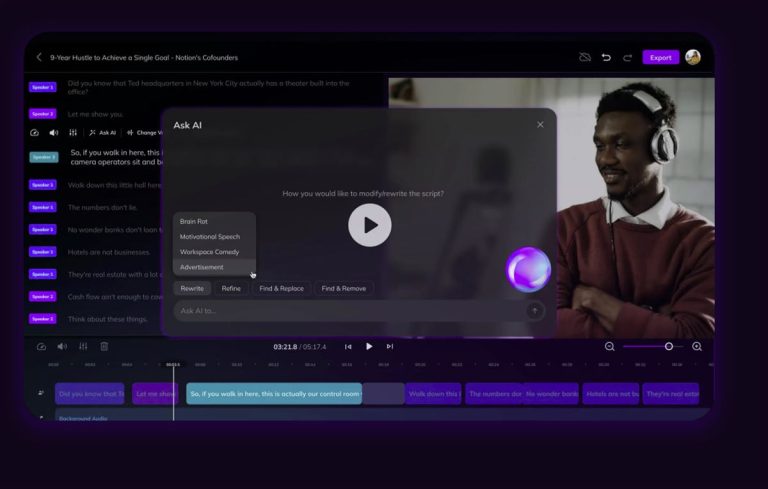The image size is (768, 489).
Task: Redo the last undone edit
Action: 627,58
